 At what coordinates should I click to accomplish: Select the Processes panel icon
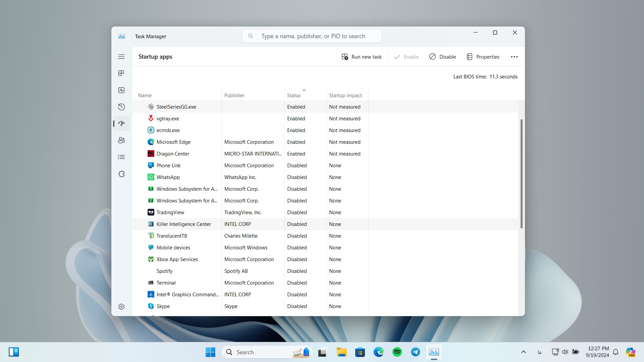click(x=121, y=73)
